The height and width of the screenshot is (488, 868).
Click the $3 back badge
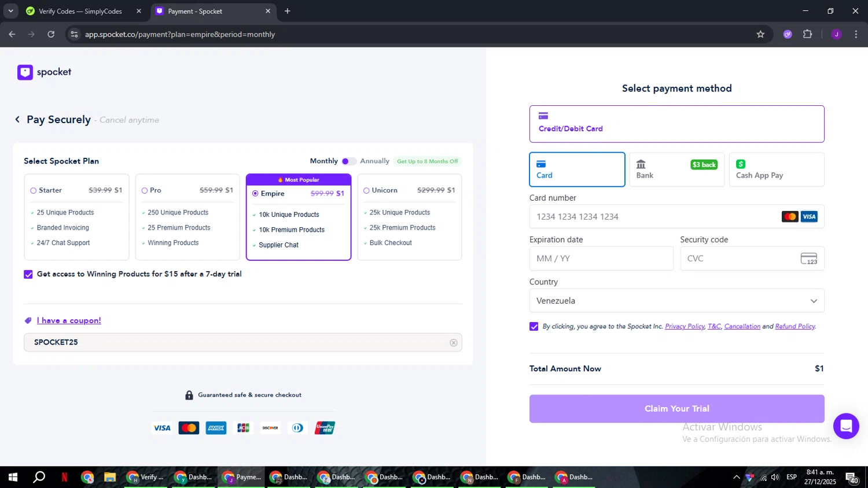(704, 165)
